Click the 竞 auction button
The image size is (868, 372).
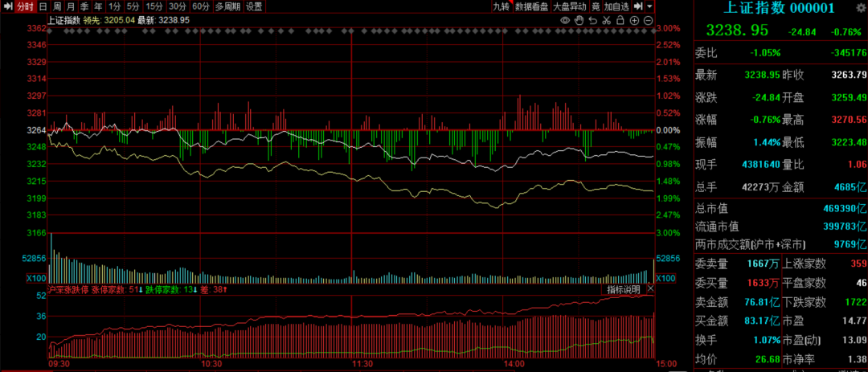596,6
